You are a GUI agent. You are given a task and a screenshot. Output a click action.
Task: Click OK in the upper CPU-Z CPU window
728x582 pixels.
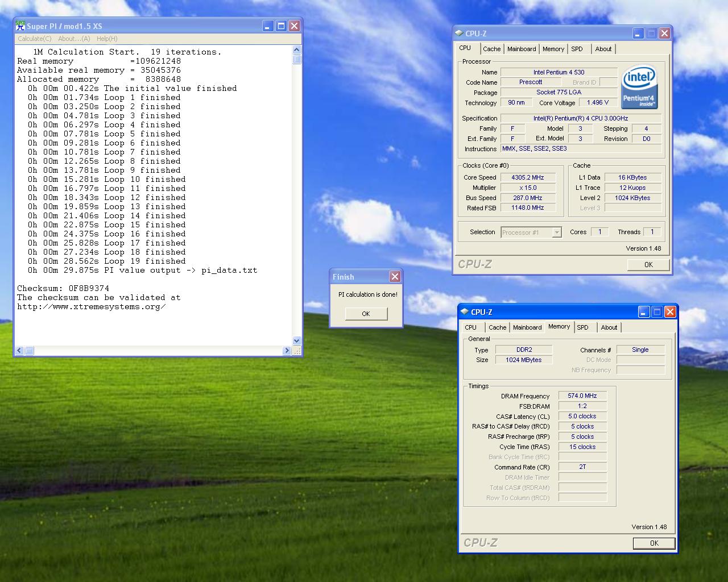point(648,264)
